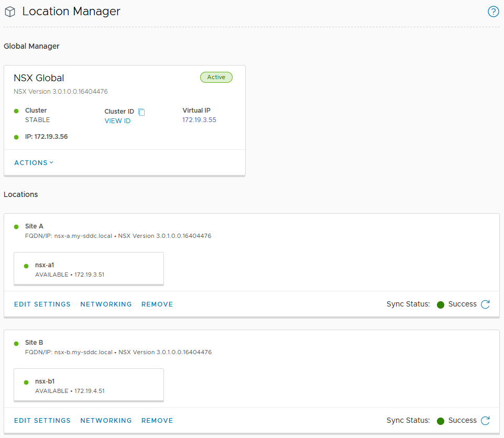Click the IP: 172.19.3.56 text

point(46,137)
